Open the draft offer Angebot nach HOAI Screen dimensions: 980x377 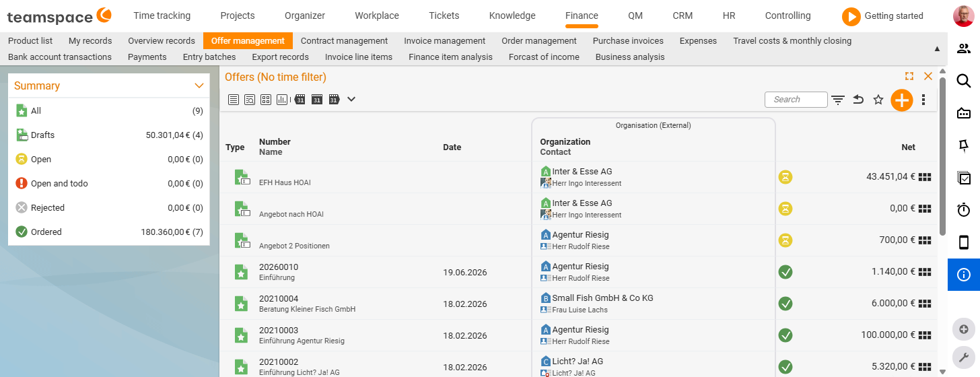pos(291,214)
